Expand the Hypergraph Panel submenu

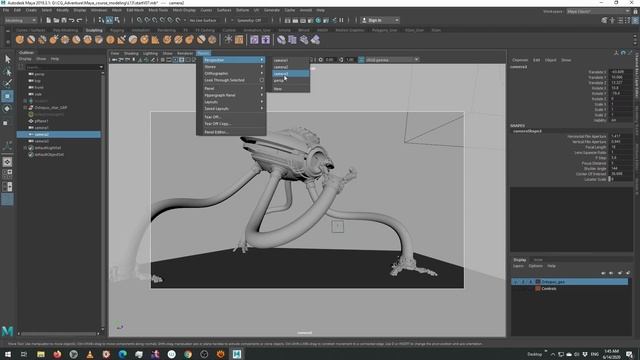tap(233, 95)
